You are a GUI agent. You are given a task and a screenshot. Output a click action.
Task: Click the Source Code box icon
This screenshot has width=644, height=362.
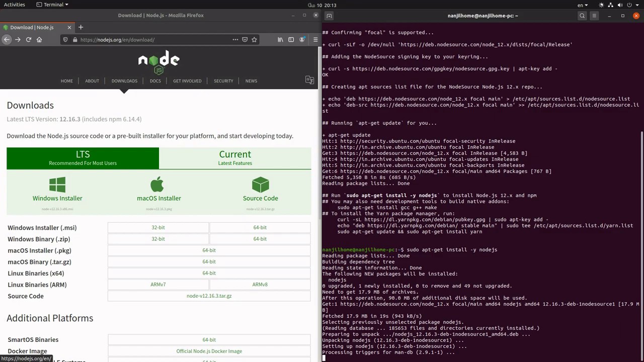click(x=261, y=185)
